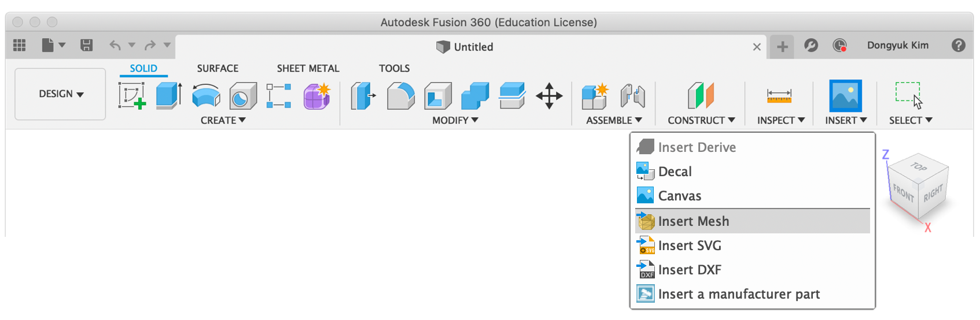
Task: Select the Press Pull tool
Action: (x=363, y=95)
